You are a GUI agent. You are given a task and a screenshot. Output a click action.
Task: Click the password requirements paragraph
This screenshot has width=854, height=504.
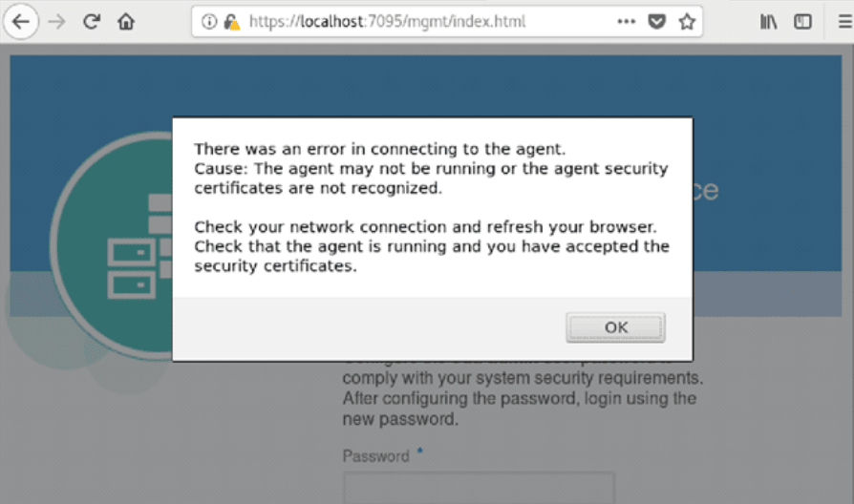click(519, 398)
